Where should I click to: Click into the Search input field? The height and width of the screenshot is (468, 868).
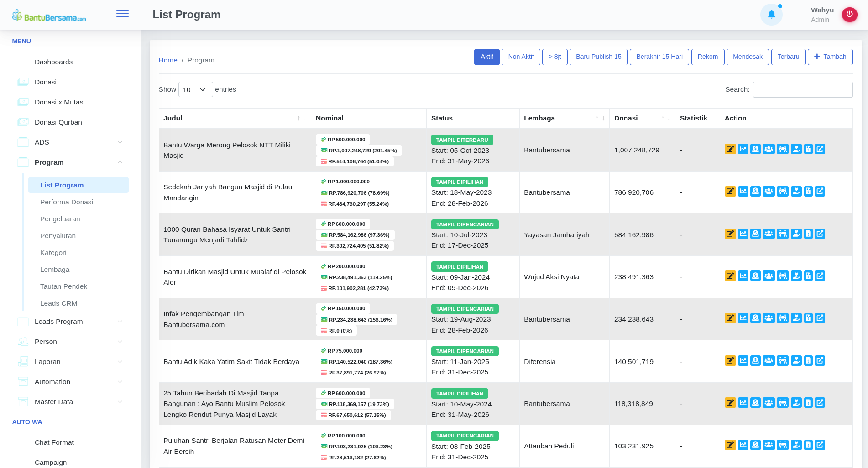click(803, 89)
